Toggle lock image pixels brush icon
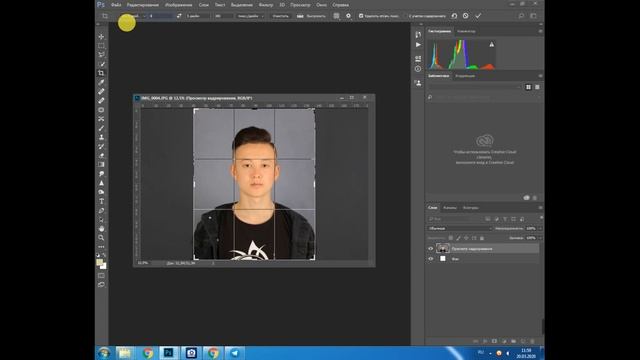 458,238
